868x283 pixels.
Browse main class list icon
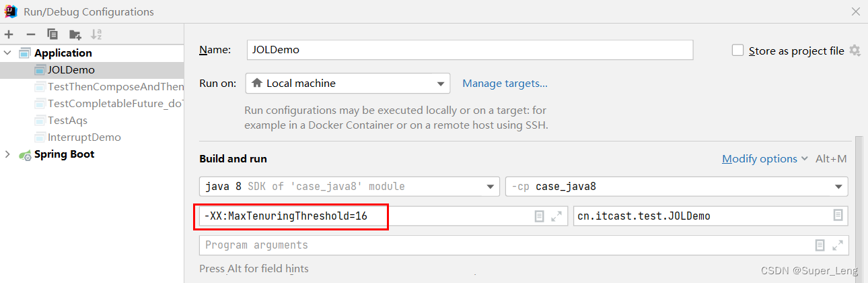click(x=838, y=216)
